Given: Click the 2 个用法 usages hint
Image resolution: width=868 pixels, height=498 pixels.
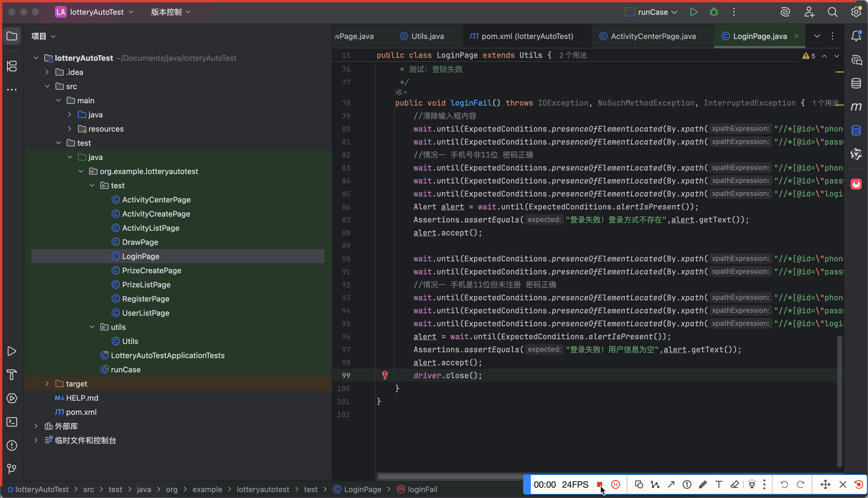Looking at the screenshot, I should click(573, 55).
